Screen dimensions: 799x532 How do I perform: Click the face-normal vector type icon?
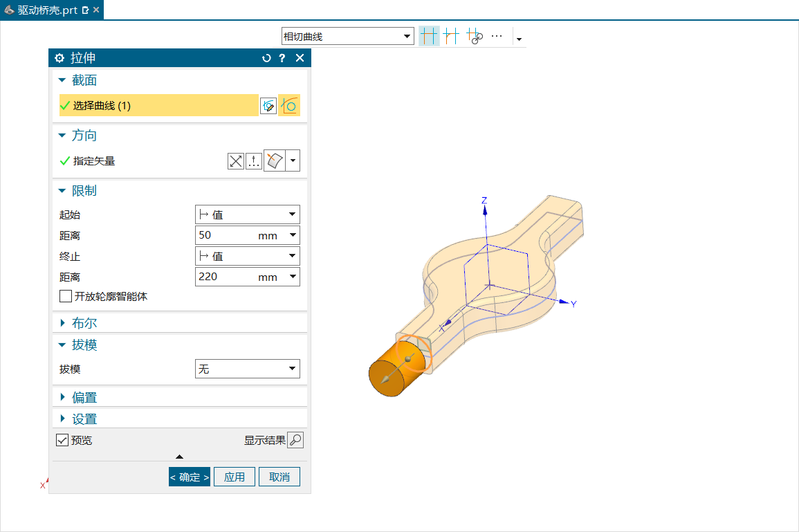[275, 161]
